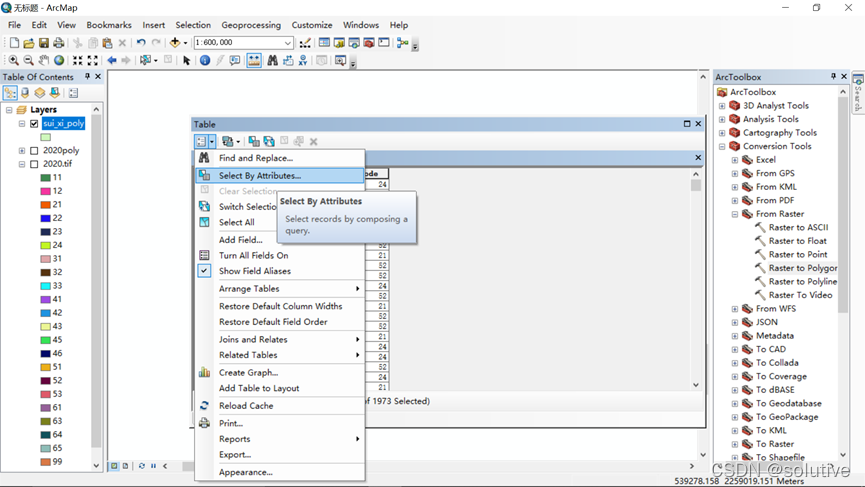Select the Identify tool icon
Viewport: 865px width, 487px height.
tap(205, 61)
